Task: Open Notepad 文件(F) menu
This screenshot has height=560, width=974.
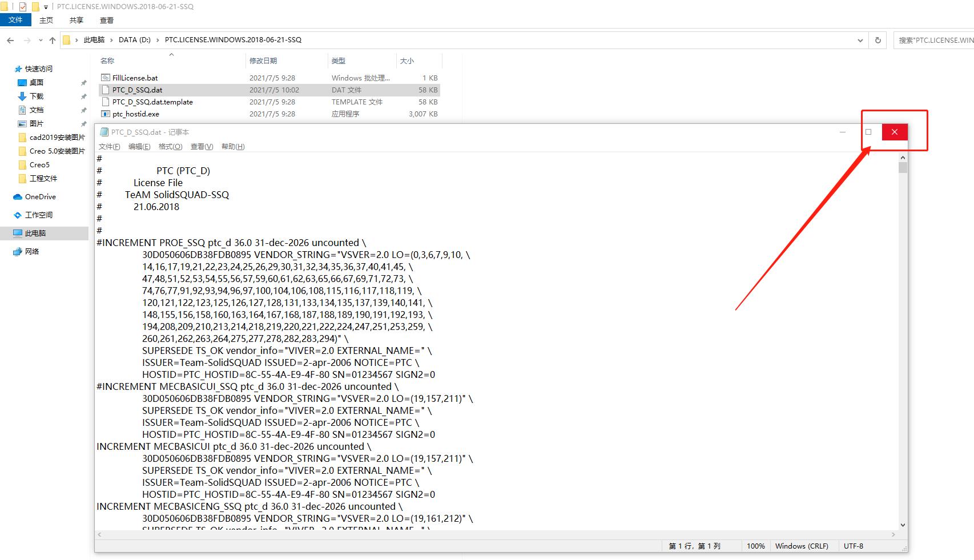Action: click(110, 147)
